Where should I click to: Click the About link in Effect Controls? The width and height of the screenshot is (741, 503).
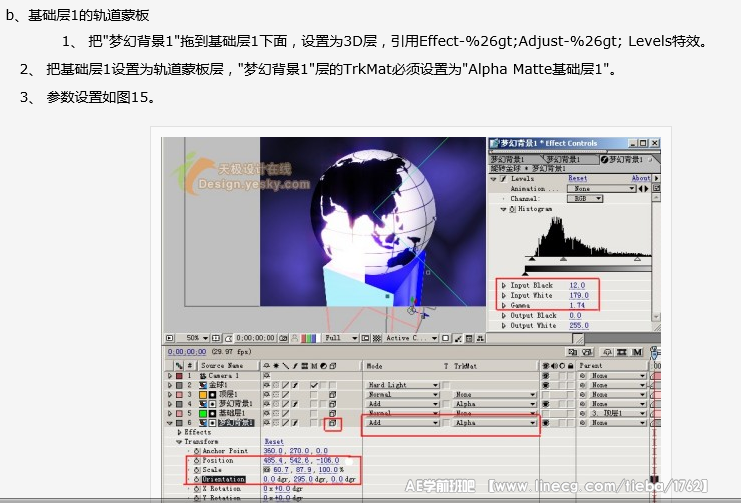[641, 178]
